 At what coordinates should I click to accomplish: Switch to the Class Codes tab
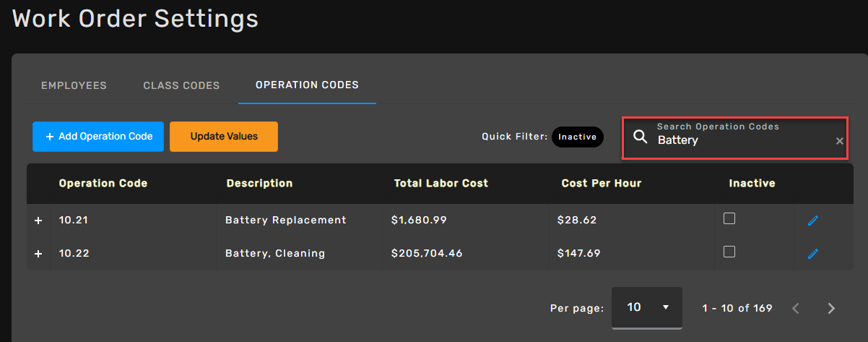(x=181, y=85)
